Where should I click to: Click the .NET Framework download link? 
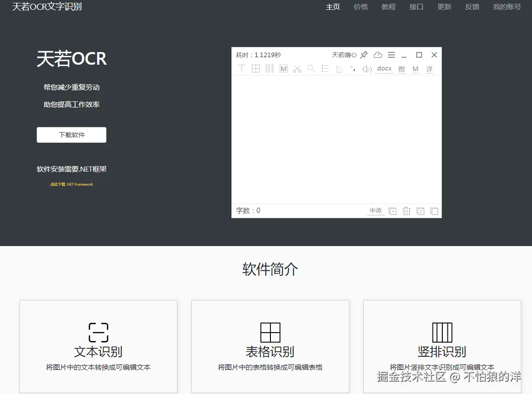tap(72, 184)
